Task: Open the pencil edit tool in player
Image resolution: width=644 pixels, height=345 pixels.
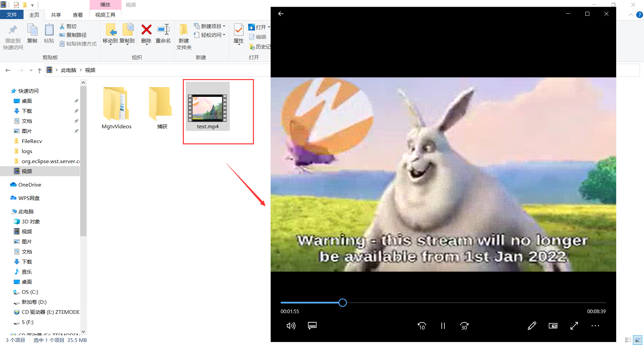Action: [532, 326]
